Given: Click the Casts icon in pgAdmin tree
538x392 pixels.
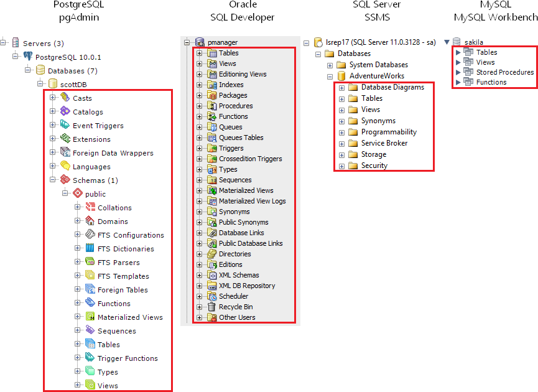Looking at the screenshot, I should coord(65,98).
